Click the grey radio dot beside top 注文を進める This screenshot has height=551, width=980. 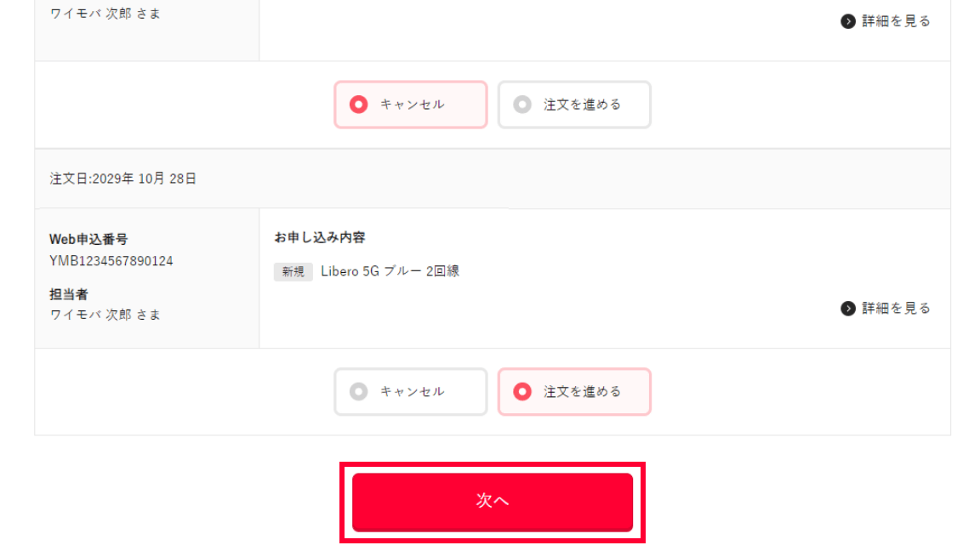tap(522, 105)
